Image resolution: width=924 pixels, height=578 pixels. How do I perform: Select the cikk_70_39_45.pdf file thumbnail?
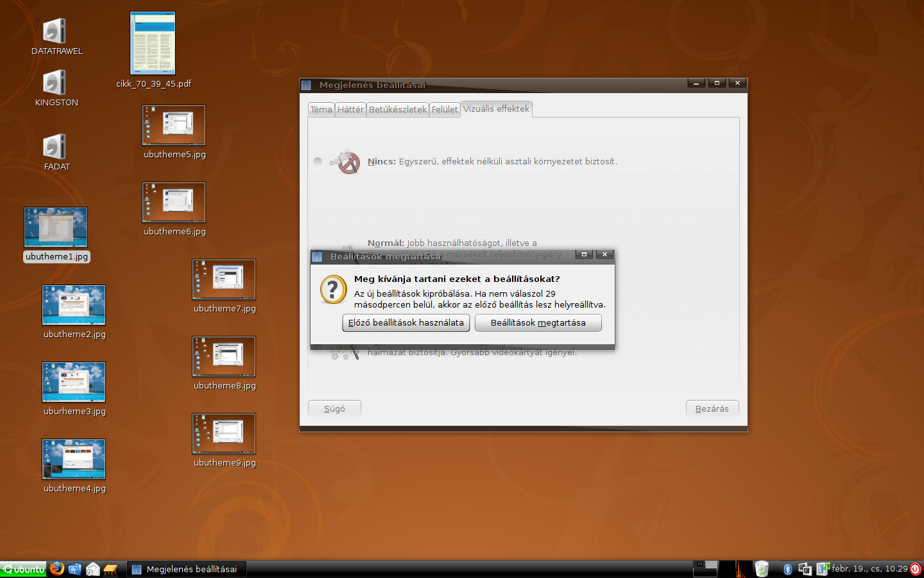[153, 43]
